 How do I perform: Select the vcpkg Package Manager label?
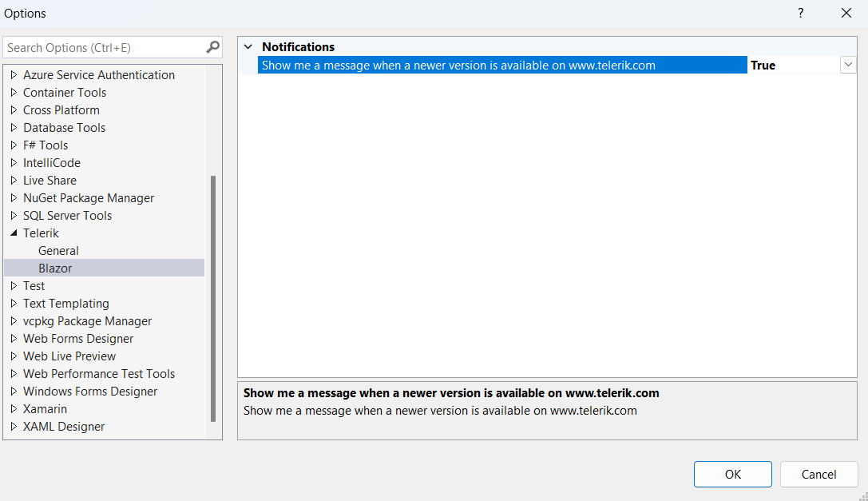point(87,321)
